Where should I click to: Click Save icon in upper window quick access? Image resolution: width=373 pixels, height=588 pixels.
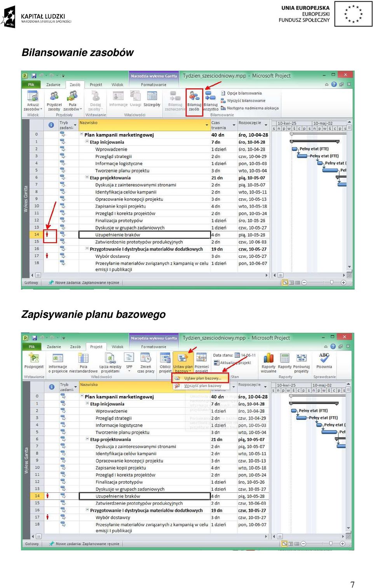(34, 76)
